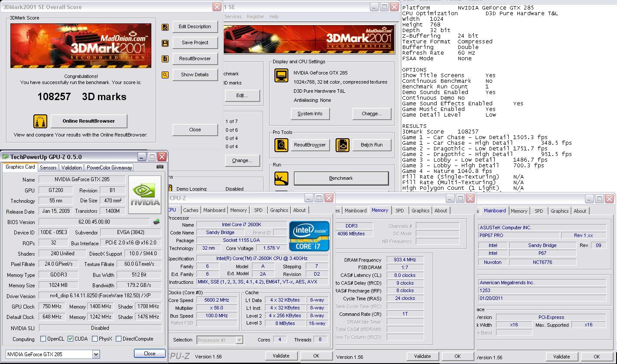Switch to the Sensors tab in GPU-Z
The width and height of the screenshot is (617, 364).
(48, 167)
